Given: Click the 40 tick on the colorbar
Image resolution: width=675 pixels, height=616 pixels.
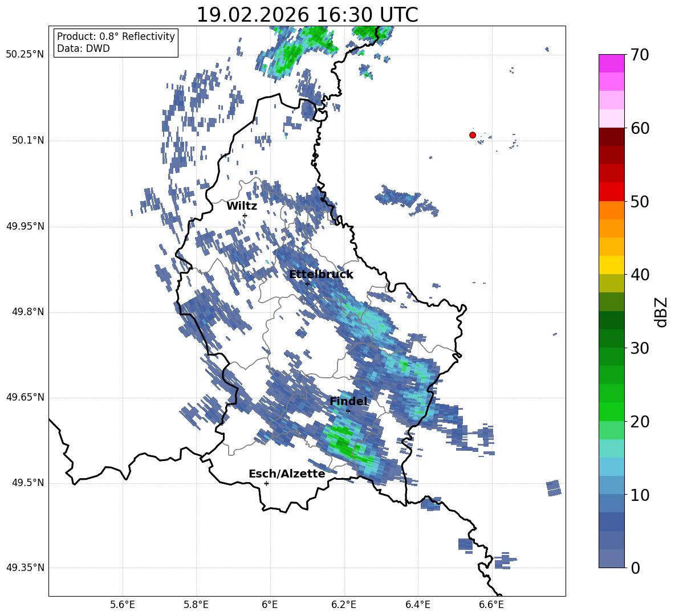Looking at the screenshot, I should tap(640, 275).
